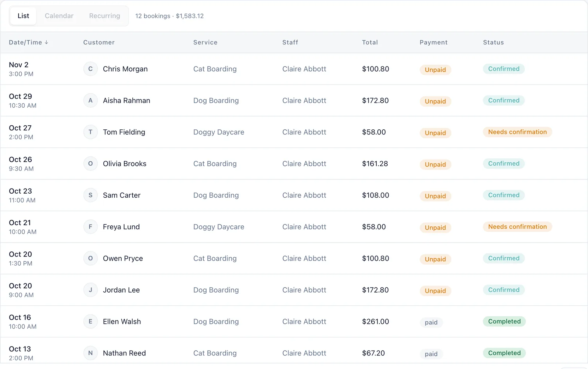Click Nathan Reed's avatar icon

[90, 353]
